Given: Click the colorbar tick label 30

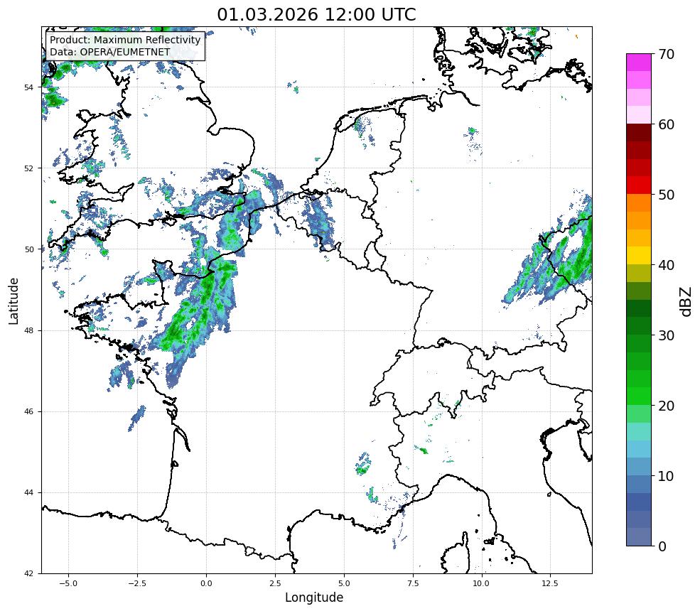Looking at the screenshot, I should pyautogui.click(x=666, y=335).
